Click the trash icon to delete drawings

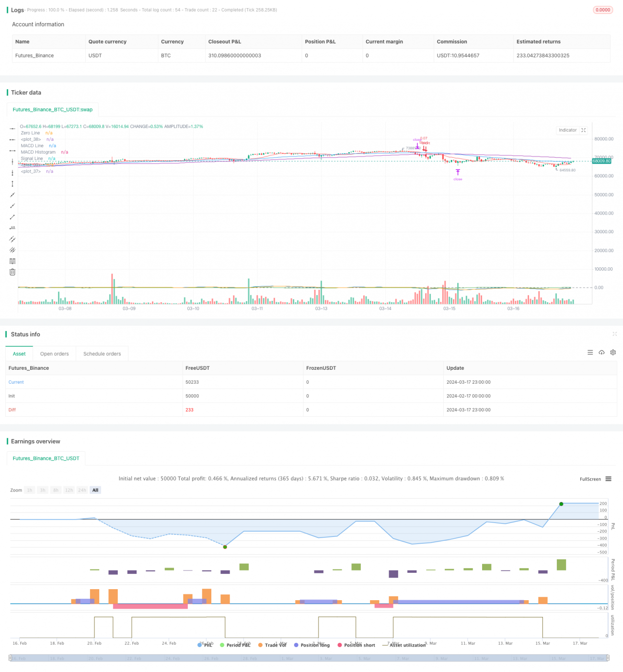pyautogui.click(x=12, y=272)
